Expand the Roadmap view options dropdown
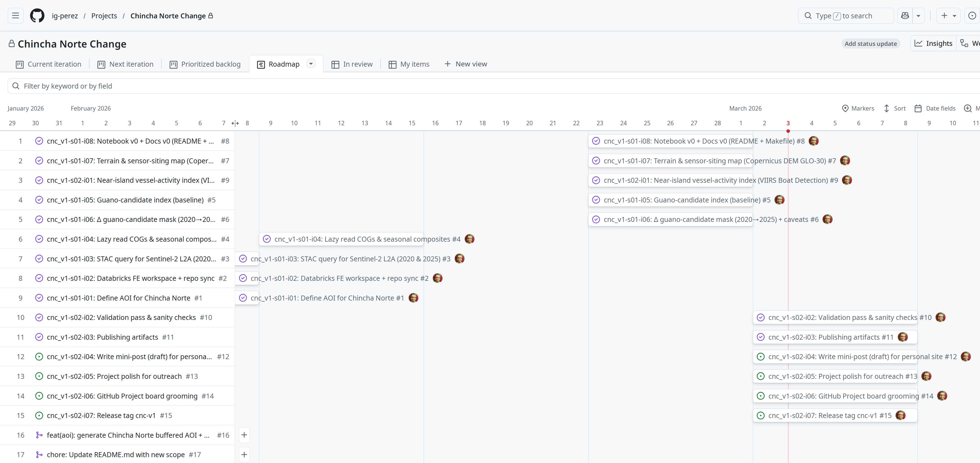This screenshot has height=463, width=980. click(x=311, y=64)
